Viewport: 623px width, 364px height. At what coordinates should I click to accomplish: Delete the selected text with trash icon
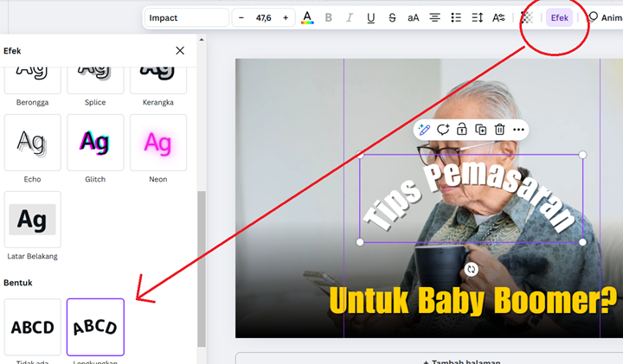(x=500, y=130)
